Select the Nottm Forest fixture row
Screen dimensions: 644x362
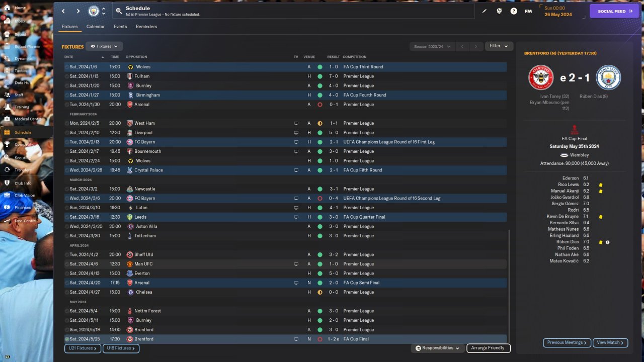pyautogui.click(x=285, y=311)
